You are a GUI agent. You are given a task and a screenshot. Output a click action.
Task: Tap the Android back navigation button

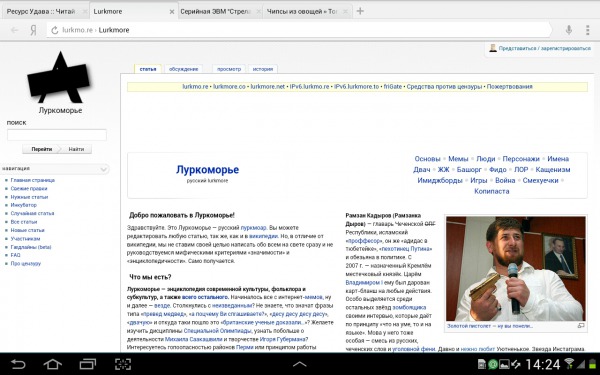click(x=18, y=364)
